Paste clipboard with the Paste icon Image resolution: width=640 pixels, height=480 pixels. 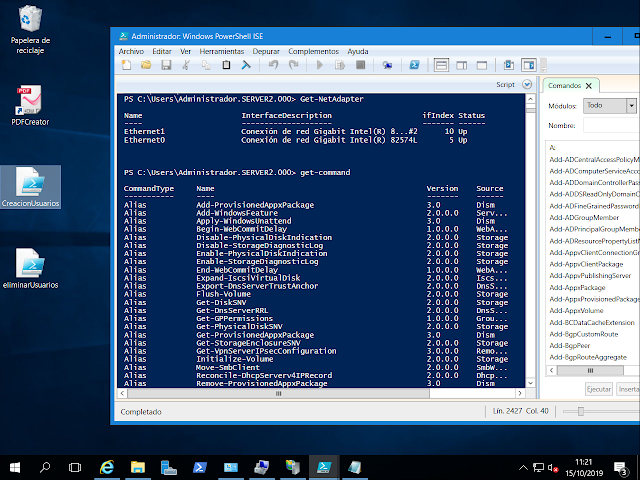[226, 65]
